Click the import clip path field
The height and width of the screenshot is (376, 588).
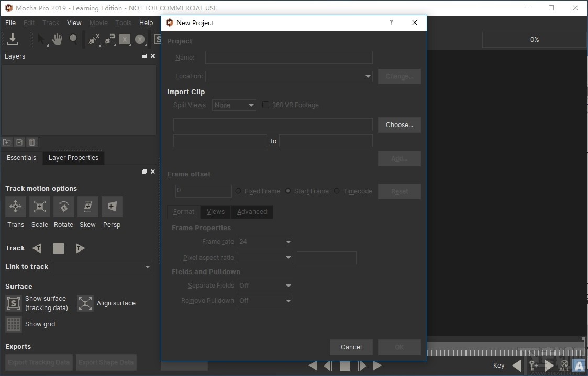tap(273, 124)
